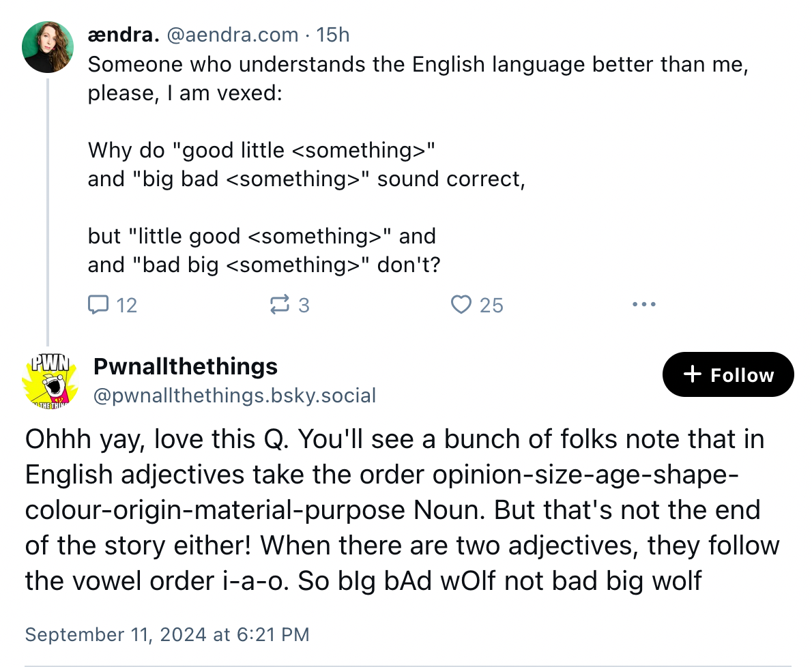Open the three-dot more options menu
This screenshot has height=667, width=812.
[644, 304]
